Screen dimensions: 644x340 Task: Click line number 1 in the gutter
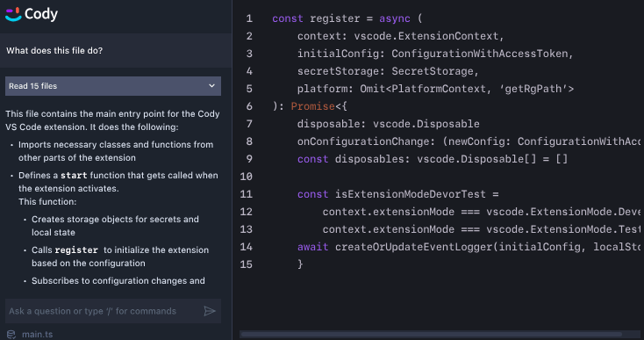pos(249,18)
